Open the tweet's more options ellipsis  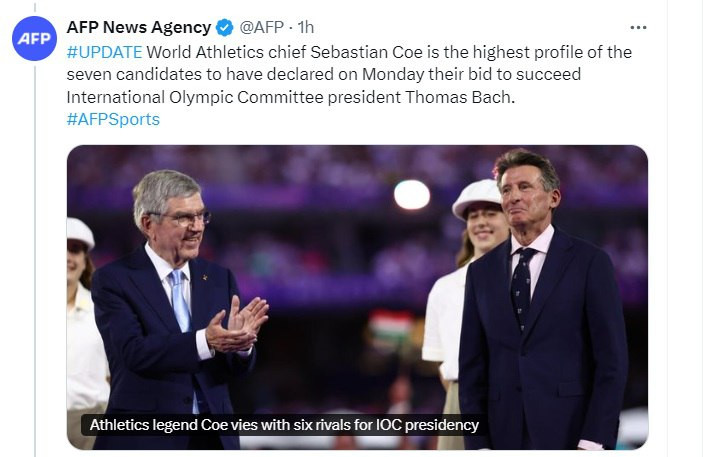pos(638,27)
